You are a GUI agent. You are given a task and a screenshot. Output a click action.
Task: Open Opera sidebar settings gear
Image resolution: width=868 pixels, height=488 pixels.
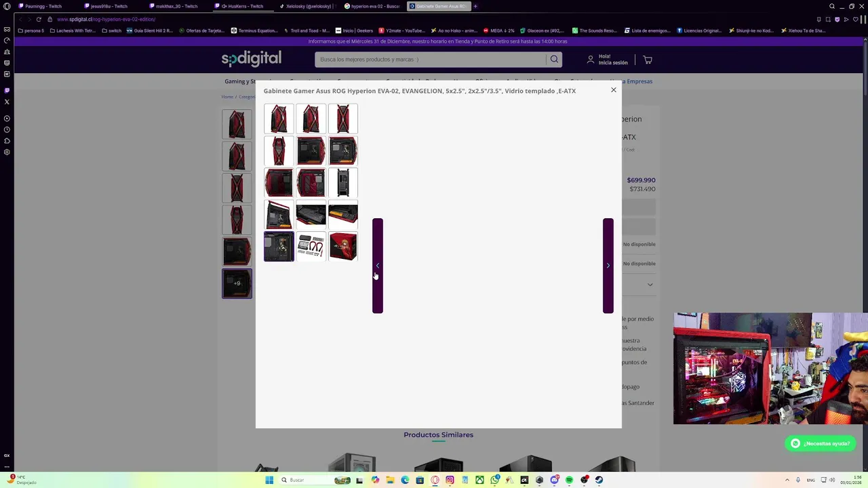(7, 152)
